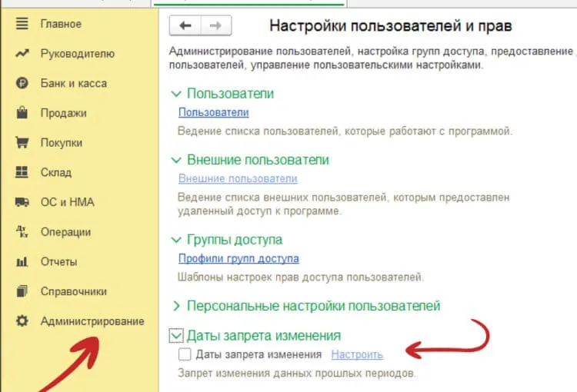Viewport: 577px width, 392px height.
Task: Click the Администрирование gear icon
Action: click(22, 321)
